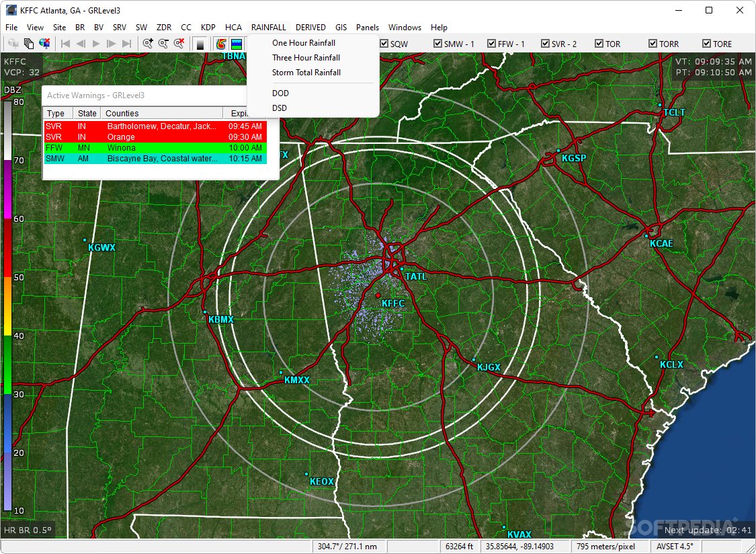Open the Windows menu
The height and width of the screenshot is (554, 756).
click(x=405, y=28)
